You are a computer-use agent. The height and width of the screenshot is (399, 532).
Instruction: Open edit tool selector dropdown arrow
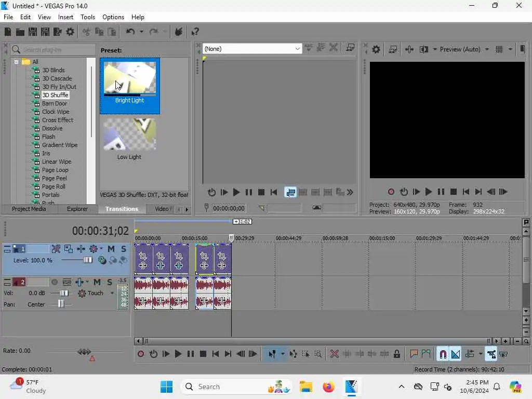(283, 354)
